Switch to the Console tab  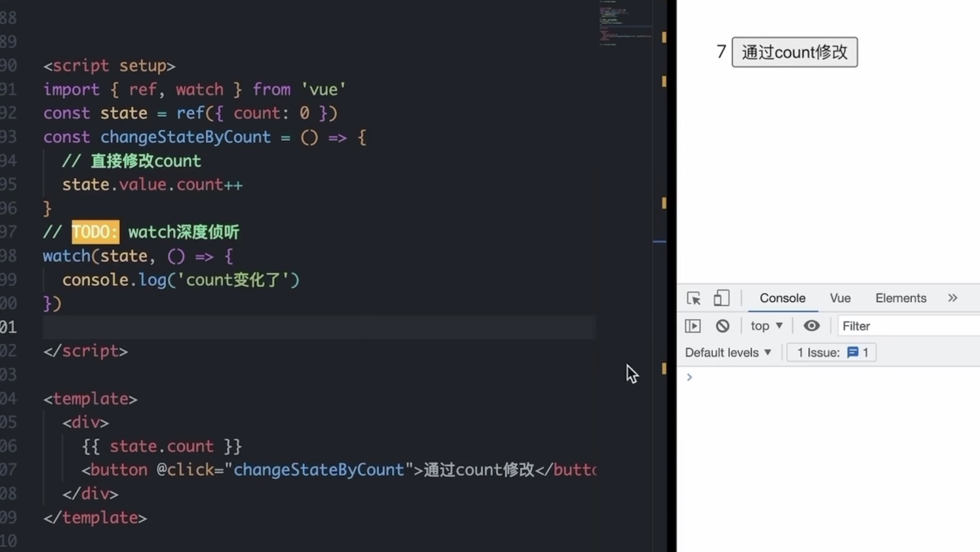782,298
